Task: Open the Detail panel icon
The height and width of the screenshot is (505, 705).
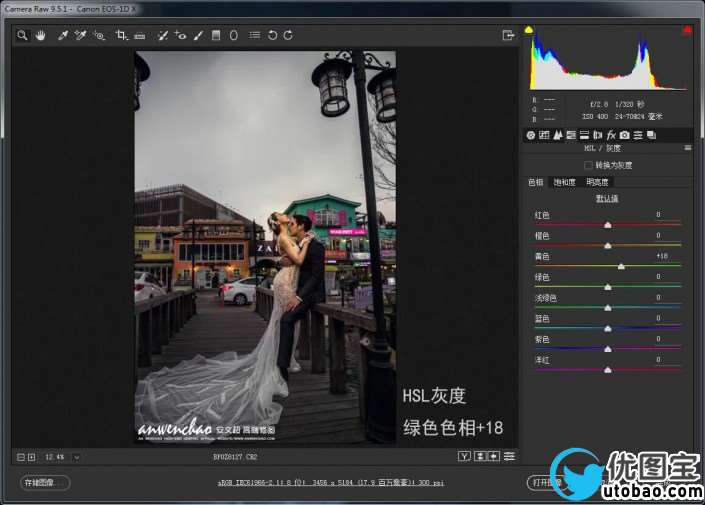Action: point(558,135)
